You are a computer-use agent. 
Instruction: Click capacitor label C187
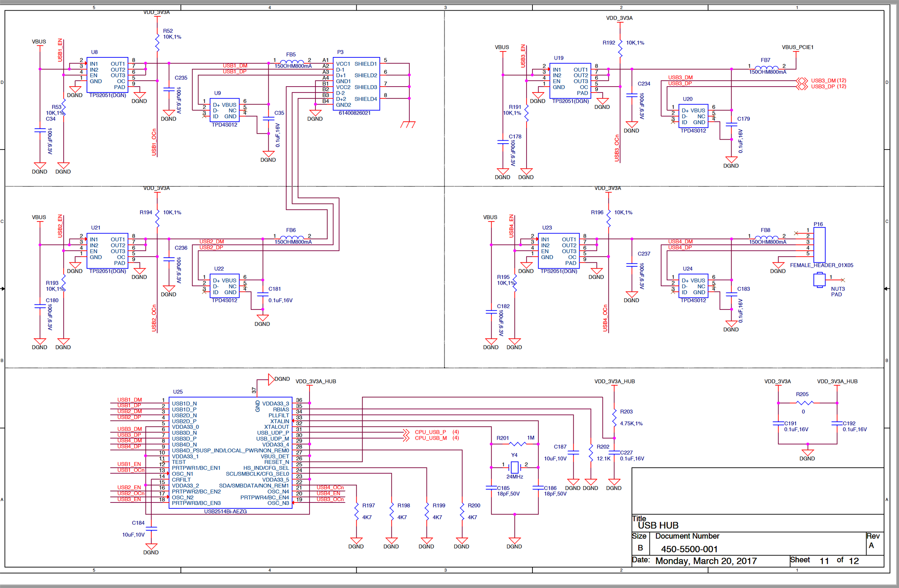coord(560,447)
